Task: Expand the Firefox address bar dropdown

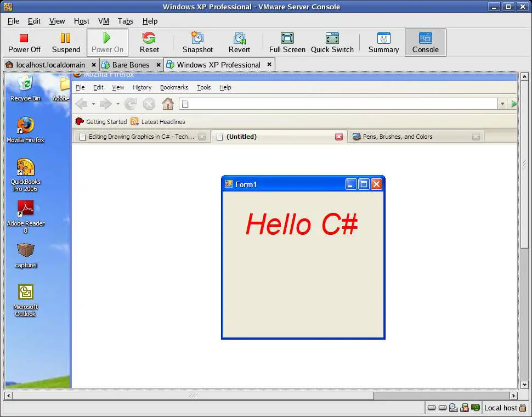Action: [502, 104]
